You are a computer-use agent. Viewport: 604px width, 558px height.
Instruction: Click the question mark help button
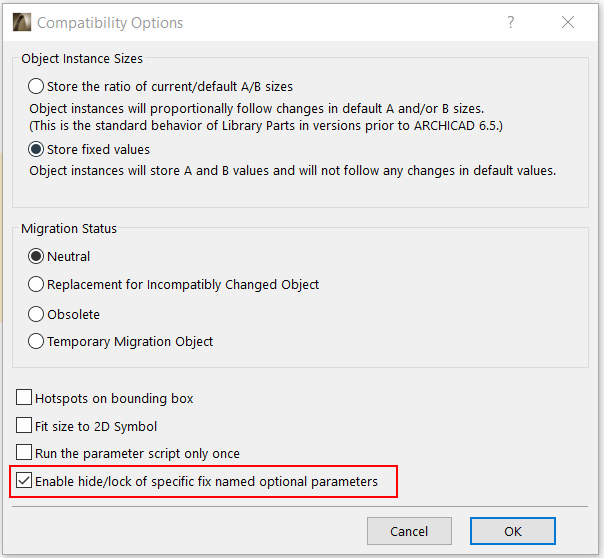pyautogui.click(x=511, y=22)
